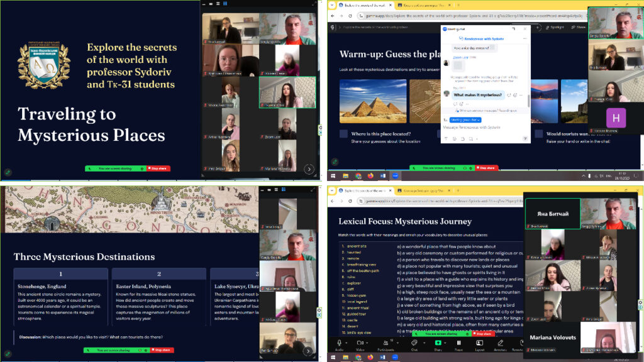Toggle camera with Video icon in Zoom toolbar

[360, 343]
